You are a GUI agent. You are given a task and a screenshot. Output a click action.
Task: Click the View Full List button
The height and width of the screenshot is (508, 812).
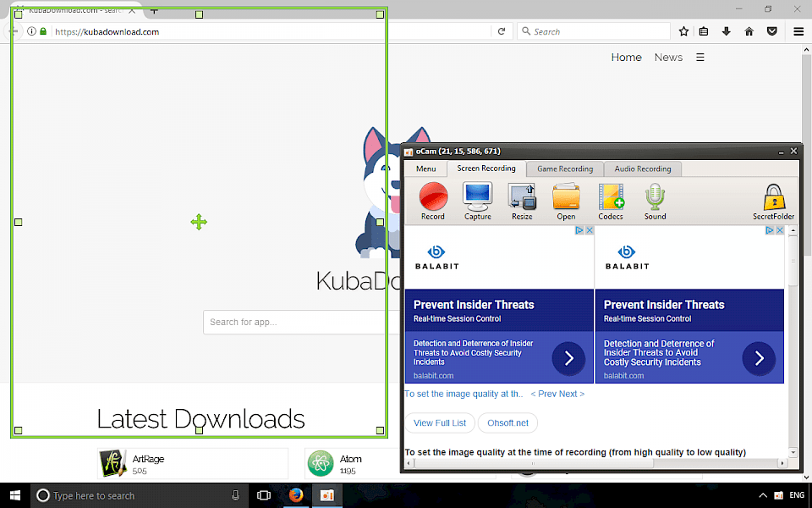click(x=440, y=423)
